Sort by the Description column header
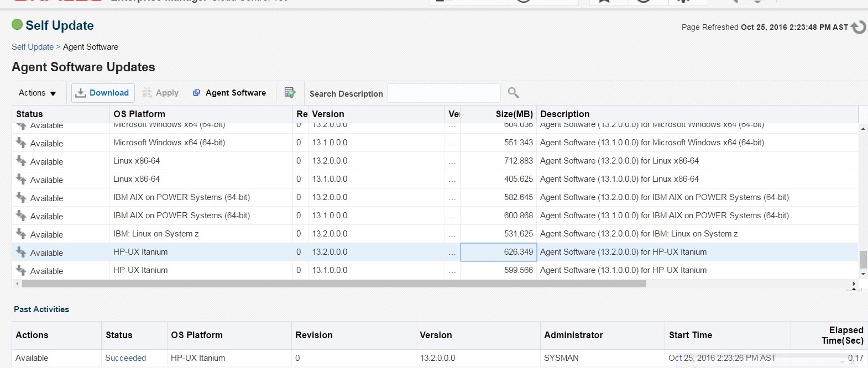Screen dimensions: 868x368 [x=697, y=114]
